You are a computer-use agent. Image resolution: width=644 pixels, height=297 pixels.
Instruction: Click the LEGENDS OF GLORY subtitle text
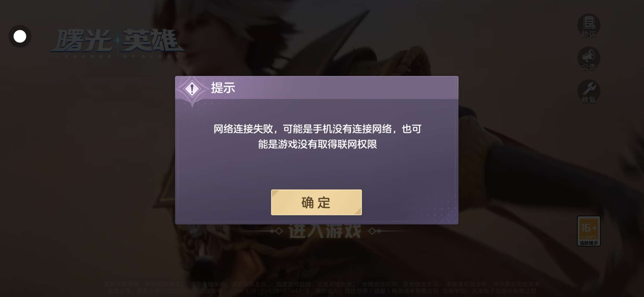tap(118, 56)
